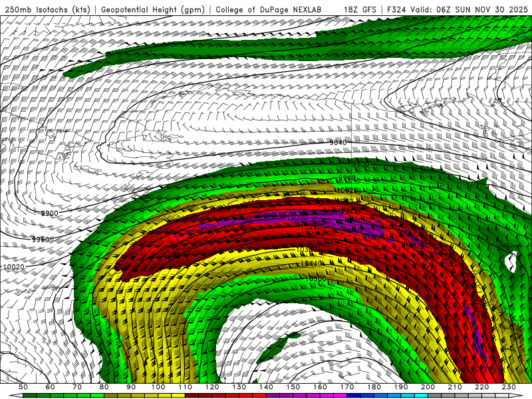Viewport: 532px width, 399px height.
Task: Click the 9900 contour label on white background
Action: [49, 213]
